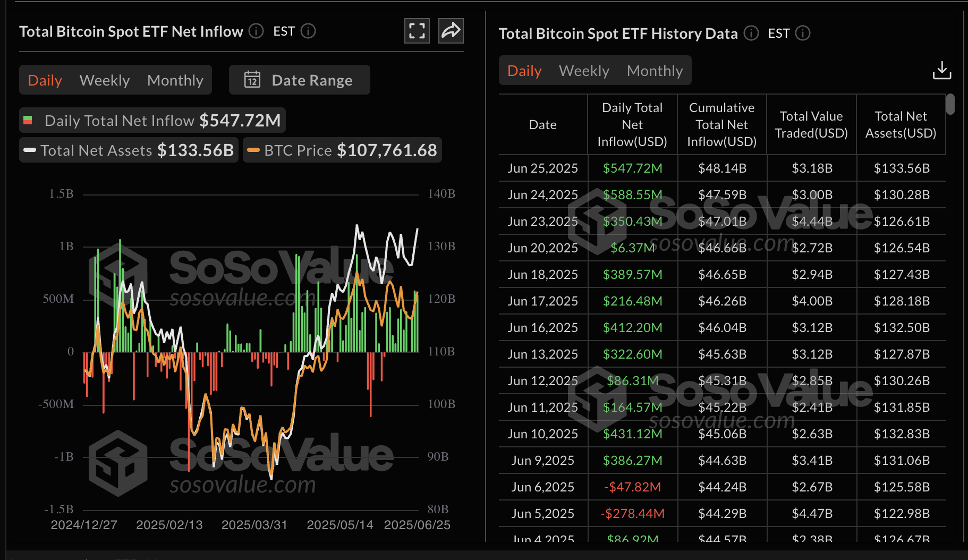Click the info icon beside EST in History Data header
The height and width of the screenshot is (560, 968).
(803, 33)
